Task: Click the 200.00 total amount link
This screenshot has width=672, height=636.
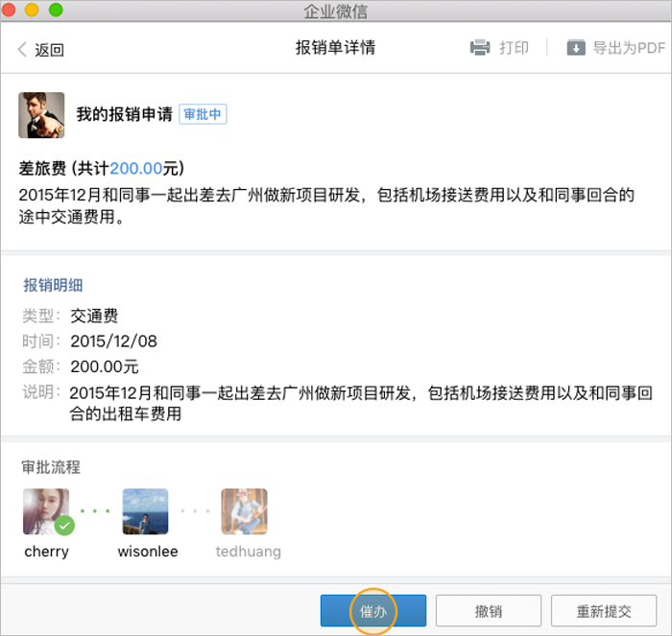Action: (135, 169)
